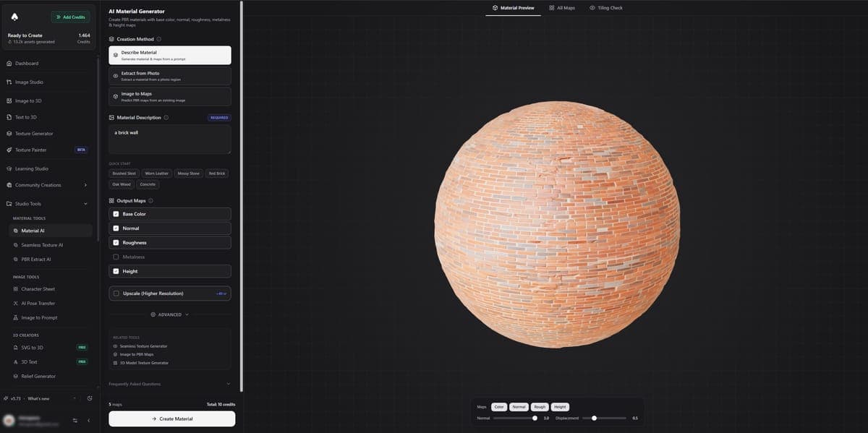Uncheck the Base Color output map

point(116,214)
